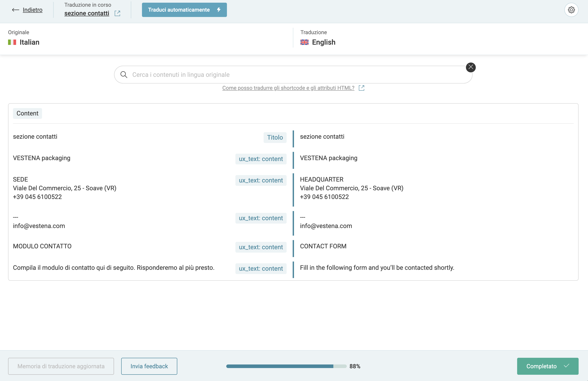Viewport: 588px width, 381px height.
Task: Edit the CONTACT FORM translation field
Action: 323,246
